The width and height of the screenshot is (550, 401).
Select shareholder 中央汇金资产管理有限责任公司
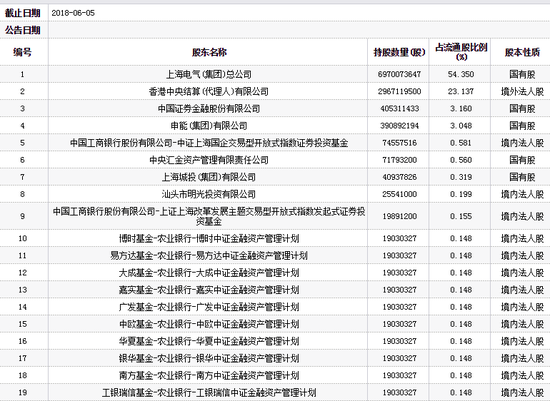209,160
